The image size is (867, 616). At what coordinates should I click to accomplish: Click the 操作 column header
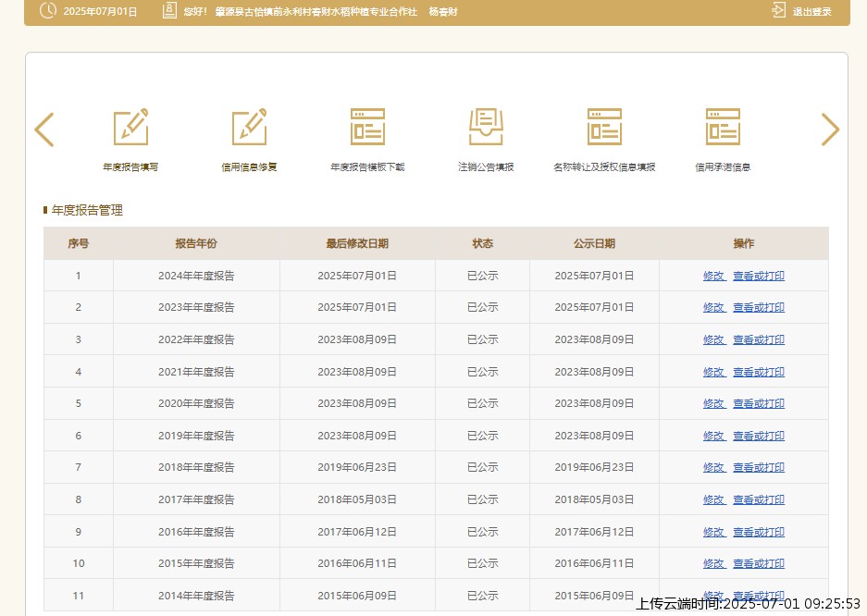[x=744, y=243]
